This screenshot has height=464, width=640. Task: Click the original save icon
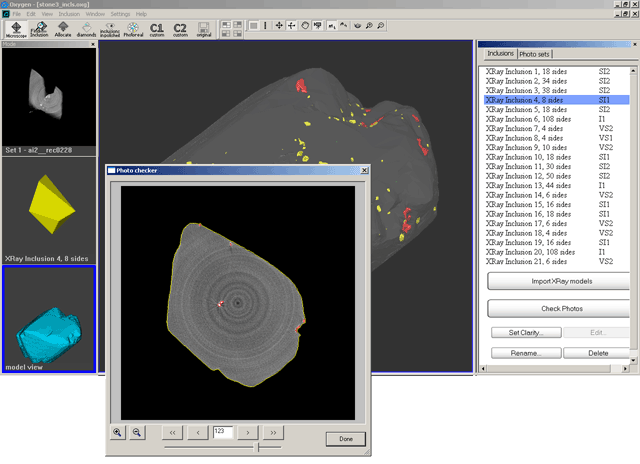204,28
